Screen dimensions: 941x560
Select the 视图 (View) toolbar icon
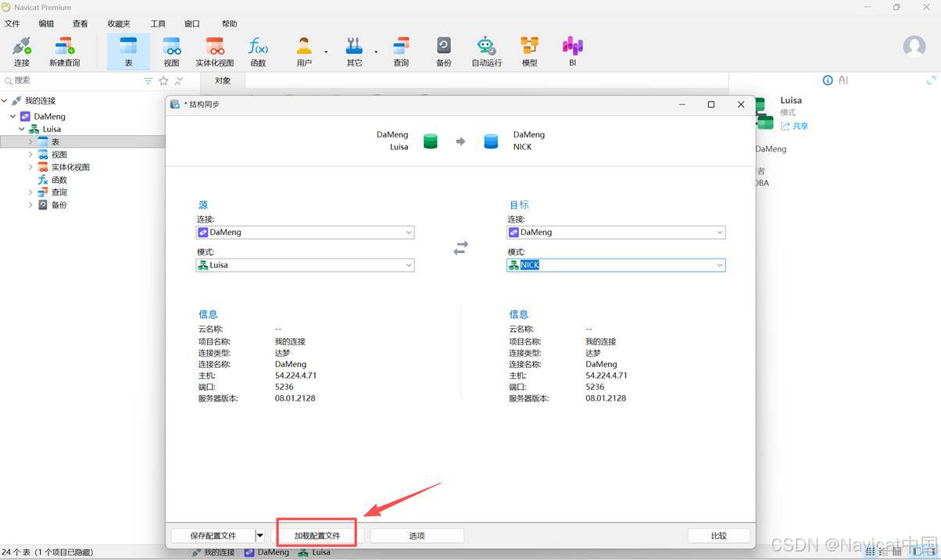tap(171, 52)
